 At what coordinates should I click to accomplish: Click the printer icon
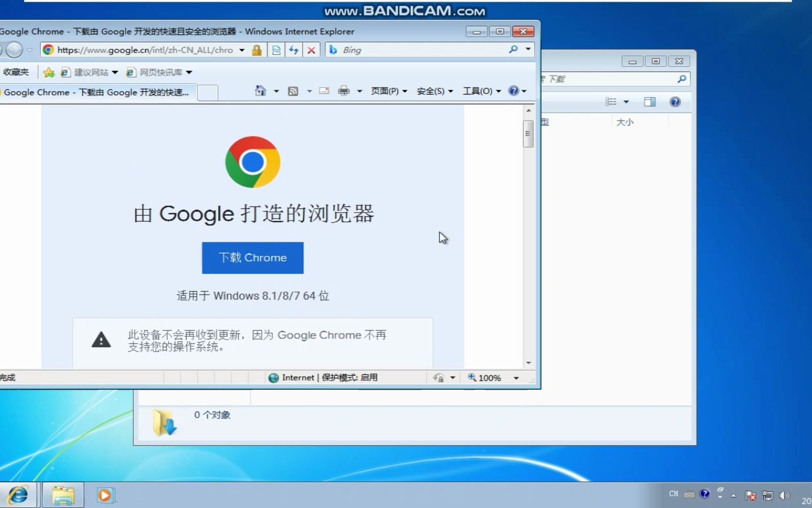click(344, 91)
